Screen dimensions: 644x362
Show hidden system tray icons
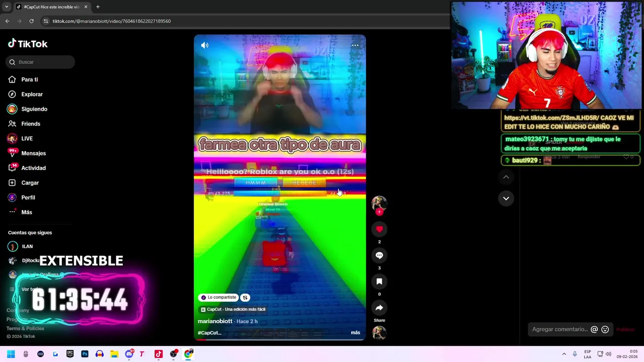[564, 354]
